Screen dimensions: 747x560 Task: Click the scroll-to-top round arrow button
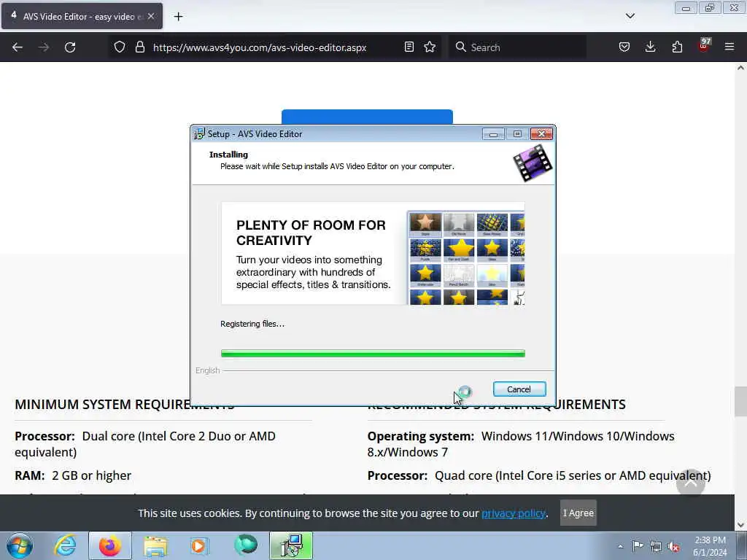(690, 483)
